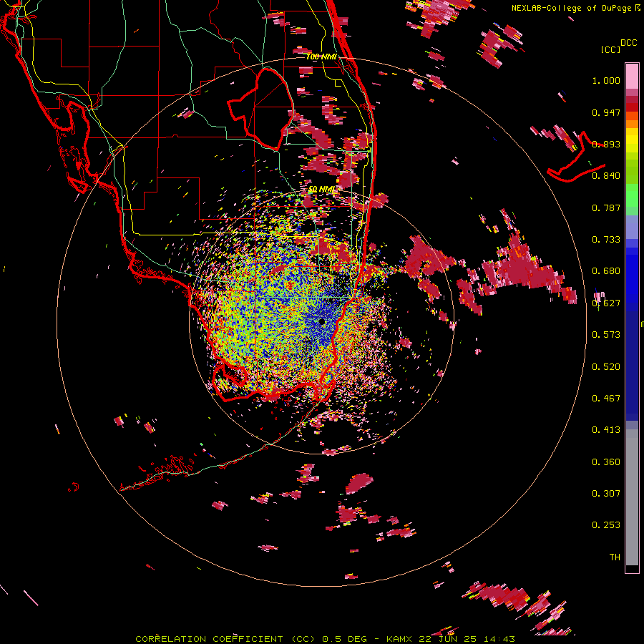Click the TH threshold label
Screen dimensions: 644x644
point(615,557)
